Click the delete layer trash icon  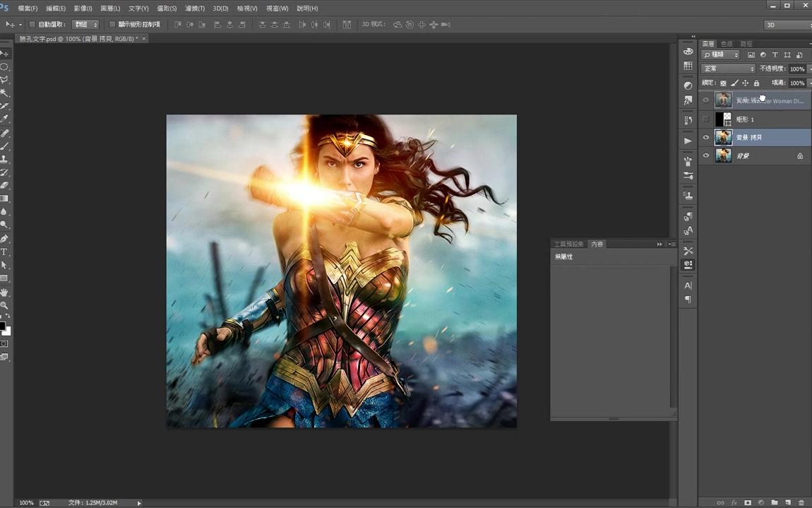801,502
